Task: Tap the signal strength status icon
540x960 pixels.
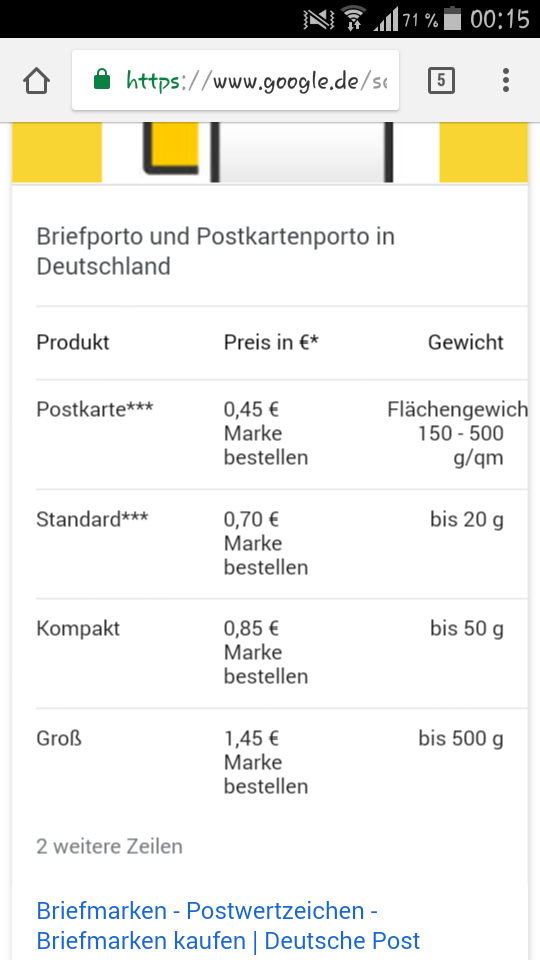Action: click(386, 19)
